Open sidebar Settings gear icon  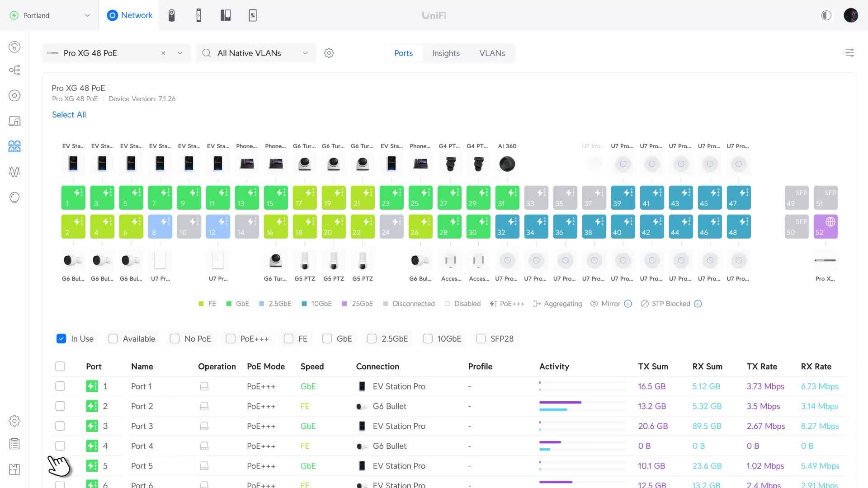14,421
